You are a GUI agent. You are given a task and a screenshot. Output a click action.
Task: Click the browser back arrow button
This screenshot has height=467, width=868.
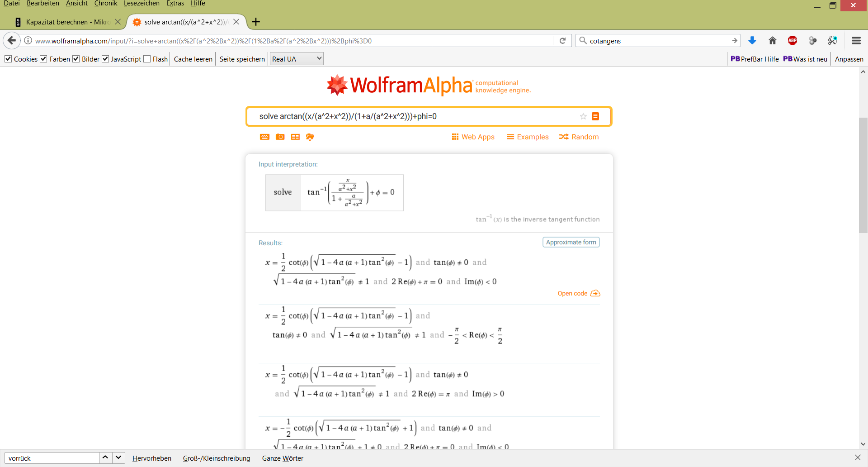pos(12,41)
